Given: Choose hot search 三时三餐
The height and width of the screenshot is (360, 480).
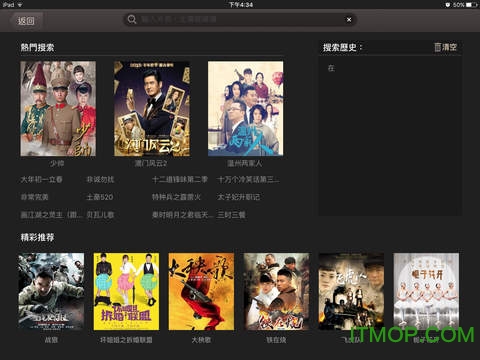Looking at the screenshot, I should point(231,215).
